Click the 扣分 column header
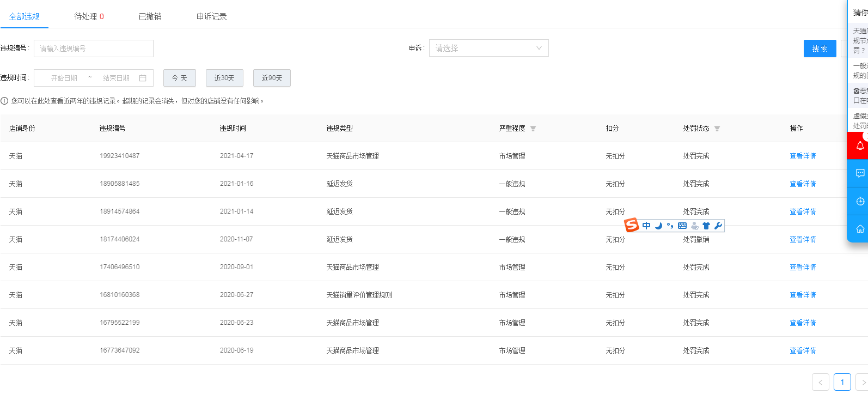Screen dimensions: 868x400 [x=612, y=128]
